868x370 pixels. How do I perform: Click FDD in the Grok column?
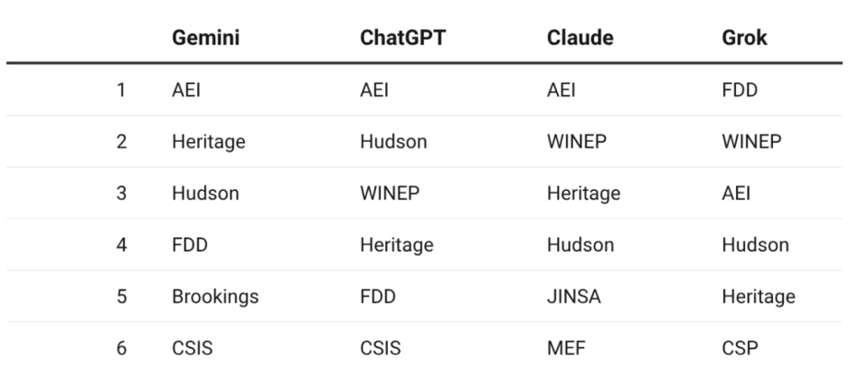point(735,90)
